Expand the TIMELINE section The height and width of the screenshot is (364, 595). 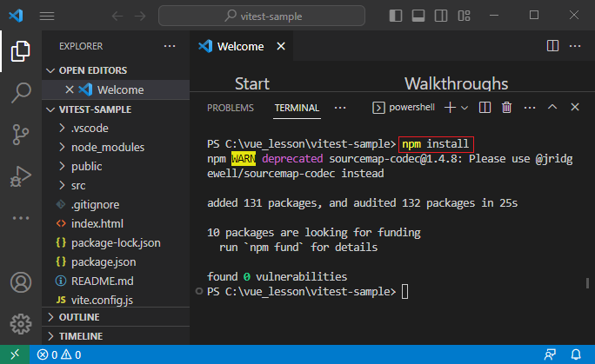(116, 336)
